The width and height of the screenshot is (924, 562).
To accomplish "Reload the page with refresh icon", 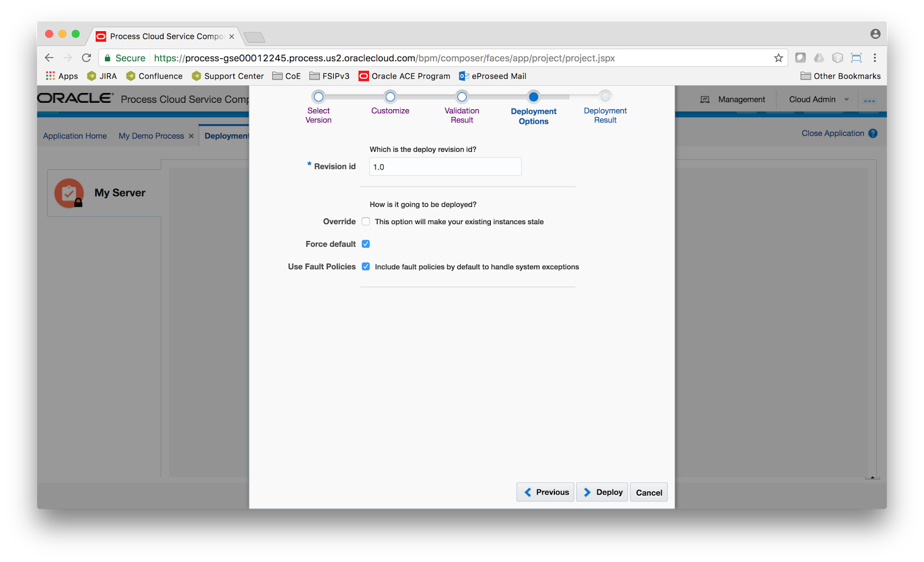I will point(87,58).
